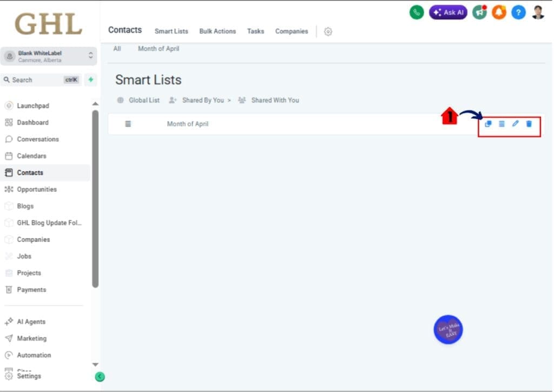
Task: Open the Ask AI assistant
Action: click(x=448, y=12)
